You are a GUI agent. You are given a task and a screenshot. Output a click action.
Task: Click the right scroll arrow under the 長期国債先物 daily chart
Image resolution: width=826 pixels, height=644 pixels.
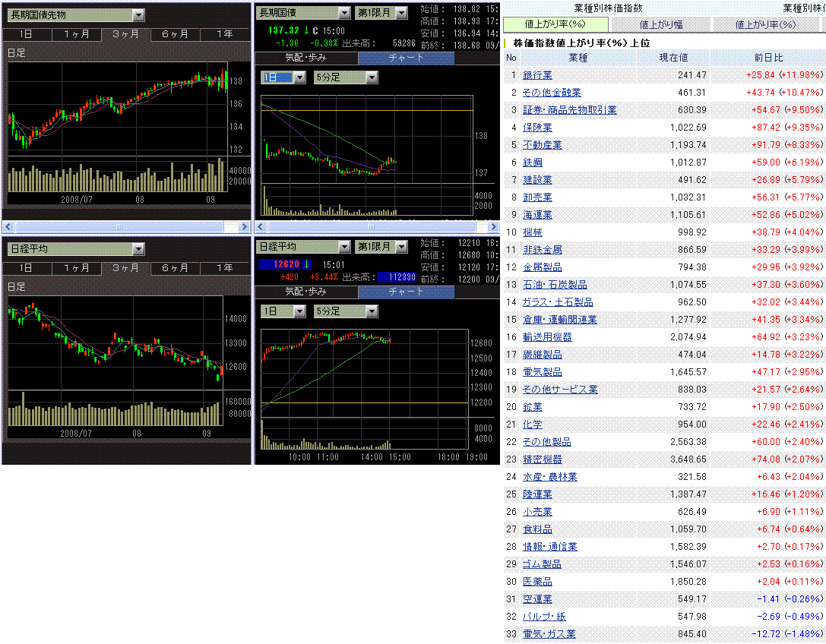(x=244, y=226)
